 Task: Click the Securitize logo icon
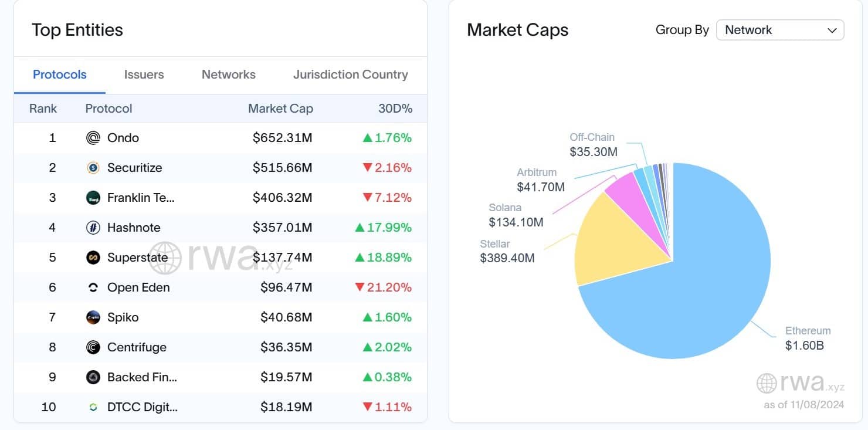pyautogui.click(x=92, y=168)
